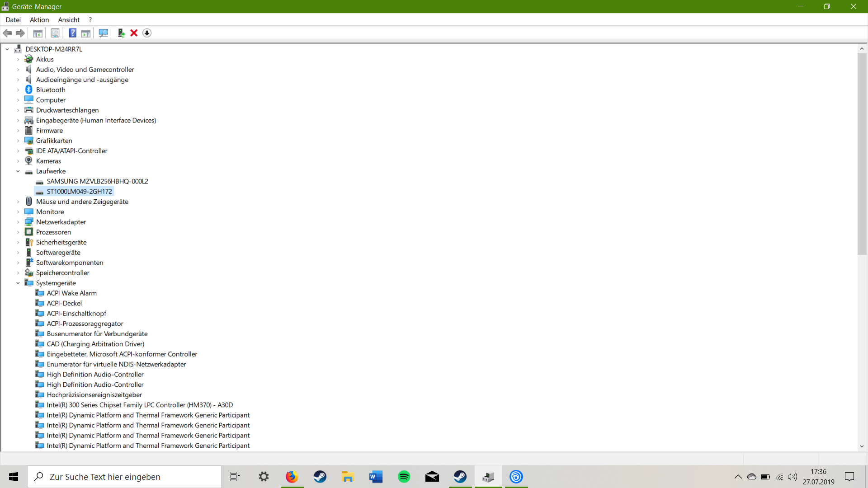Click the Properties toolbar icon

(55, 33)
